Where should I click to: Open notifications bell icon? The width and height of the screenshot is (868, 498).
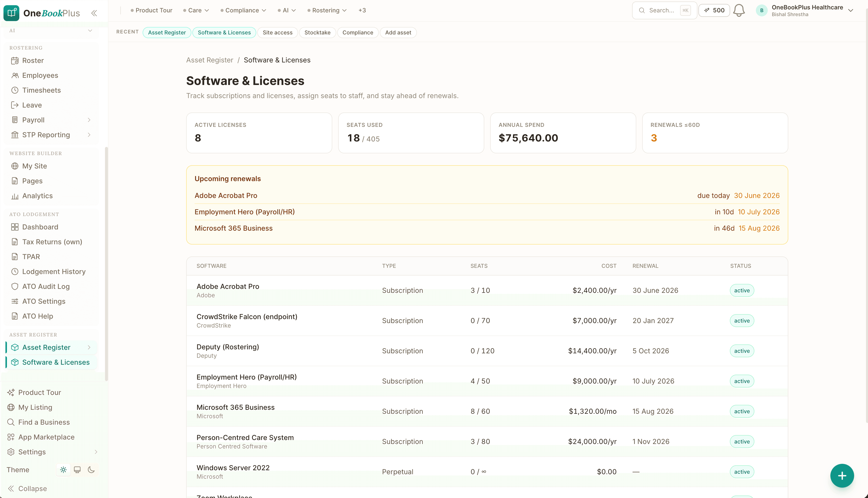[x=739, y=10]
